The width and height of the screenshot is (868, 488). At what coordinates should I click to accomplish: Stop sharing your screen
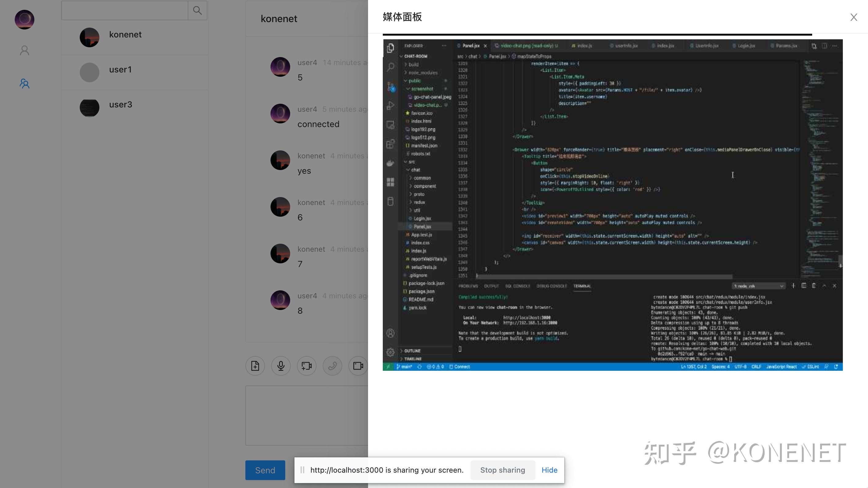[x=502, y=470]
